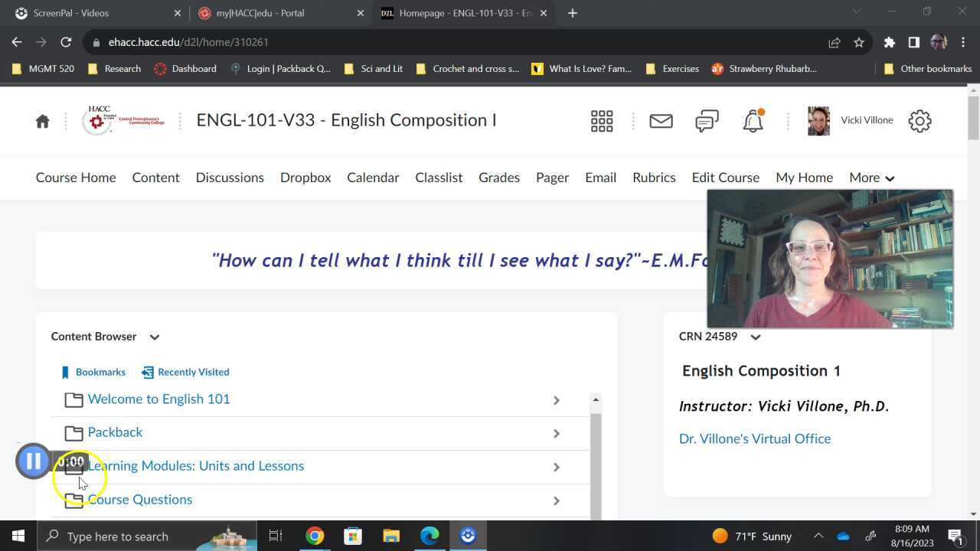980x551 pixels.
Task: Open Dr. Villone's Virtual Office link
Action: 754,439
